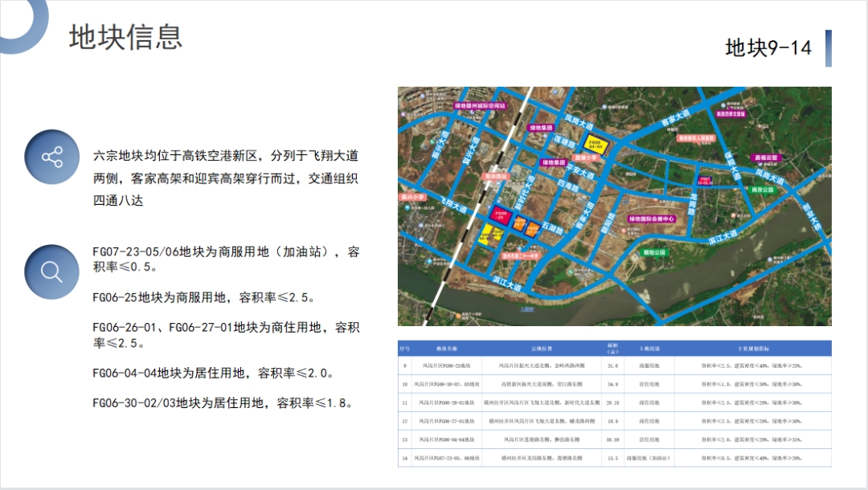The height and width of the screenshot is (490, 868).
Task: Click the 土地用途 table header
Action: click(x=649, y=349)
